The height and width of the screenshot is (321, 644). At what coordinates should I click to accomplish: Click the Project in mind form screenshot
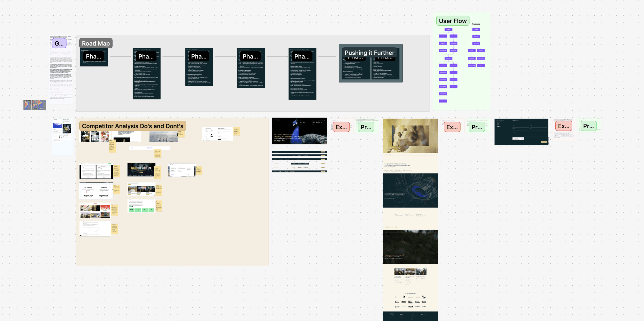[x=218, y=134]
